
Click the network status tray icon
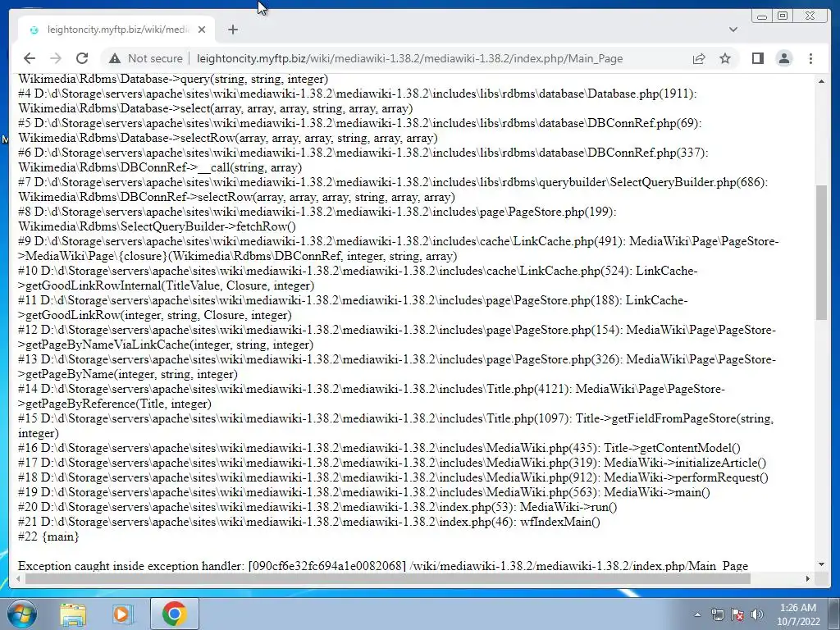click(717, 614)
